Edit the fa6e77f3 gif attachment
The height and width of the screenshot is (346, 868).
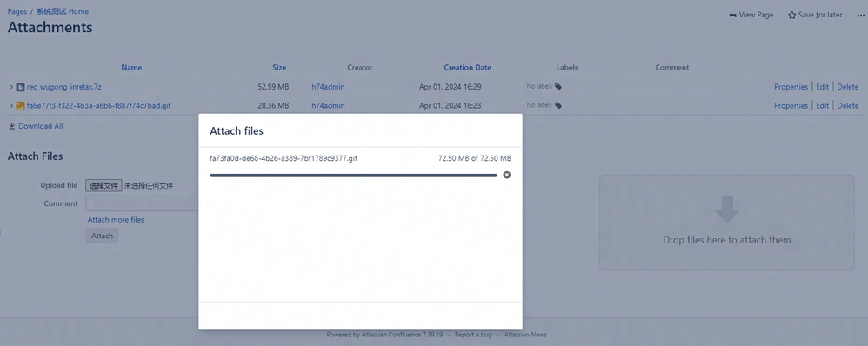(x=823, y=106)
